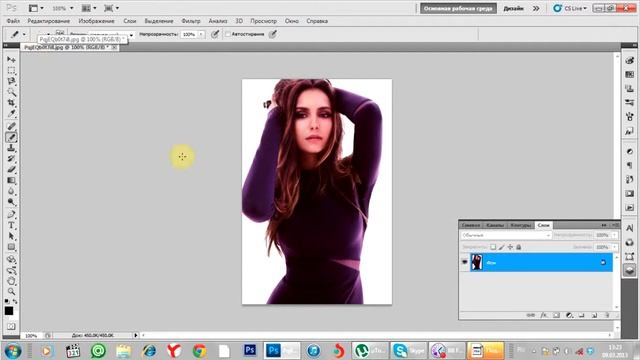This screenshot has height=360, width=640.
Task: Select the Фон layer thumbnail
Action: (x=476, y=262)
